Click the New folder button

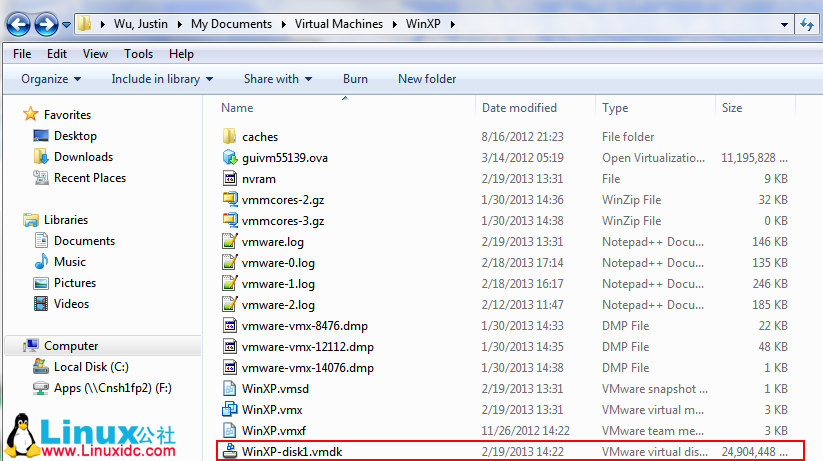(x=427, y=79)
